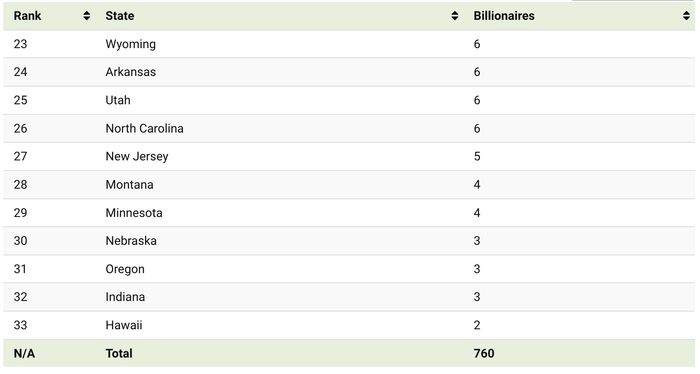The image size is (700, 374).
Task: Select the Wyoming row
Action: click(349, 44)
